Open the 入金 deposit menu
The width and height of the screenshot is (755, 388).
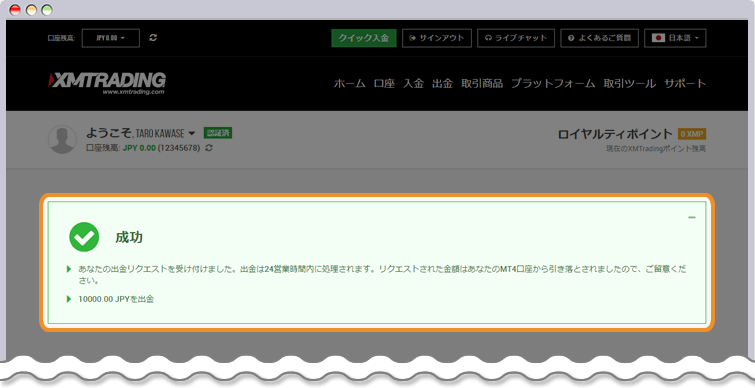point(413,83)
